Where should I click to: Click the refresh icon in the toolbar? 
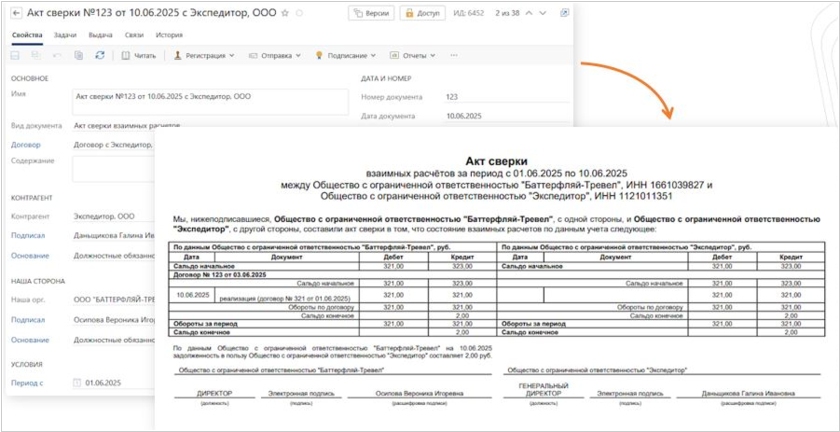point(100,55)
